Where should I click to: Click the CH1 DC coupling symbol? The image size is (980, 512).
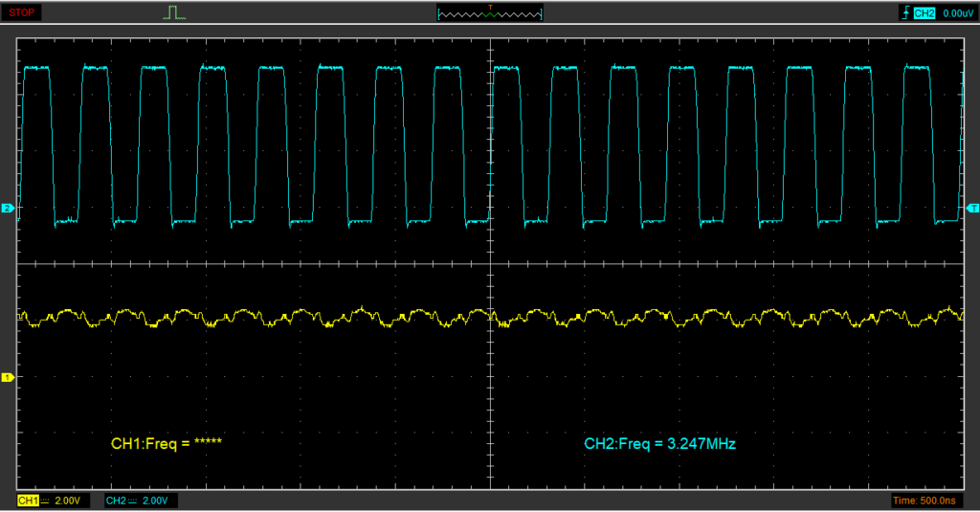[44, 501]
